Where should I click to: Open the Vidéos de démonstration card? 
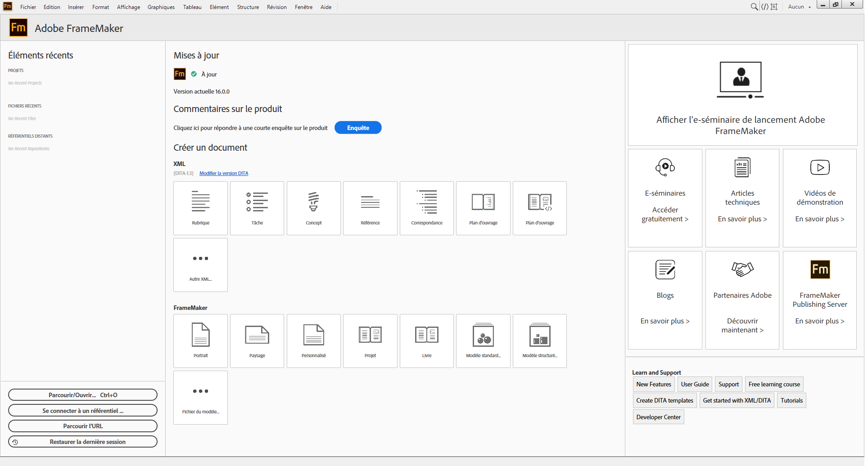[x=819, y=198]
